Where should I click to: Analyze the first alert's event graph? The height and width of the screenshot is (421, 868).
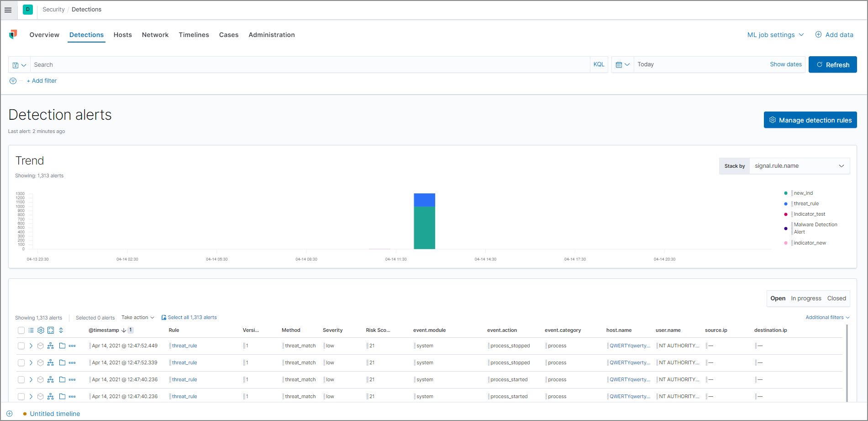(51, 346)
